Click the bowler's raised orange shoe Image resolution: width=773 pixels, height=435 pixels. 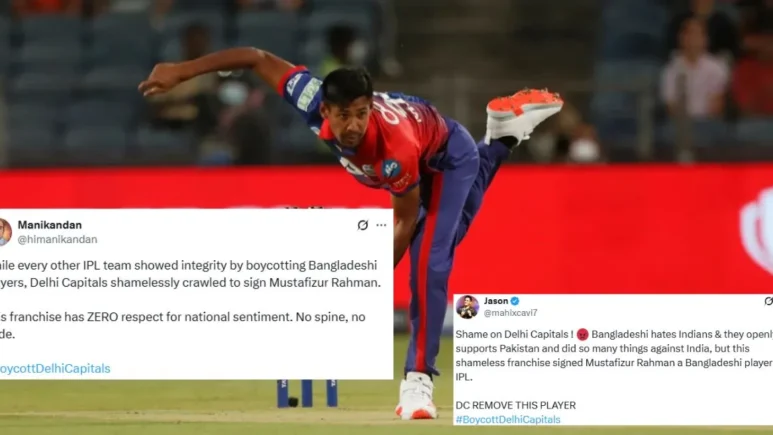(x=523, y=115)
